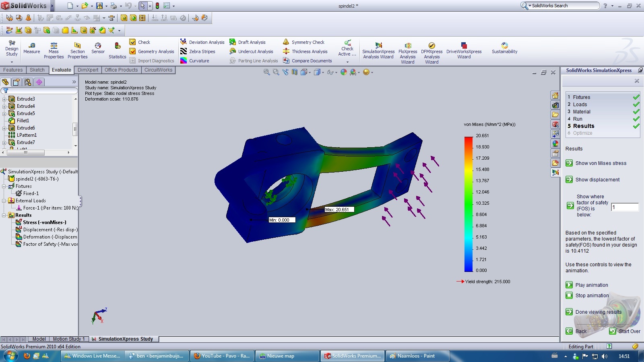Open the Statistics tool
The height and width of the screenshot is (362, 644).
117,50
